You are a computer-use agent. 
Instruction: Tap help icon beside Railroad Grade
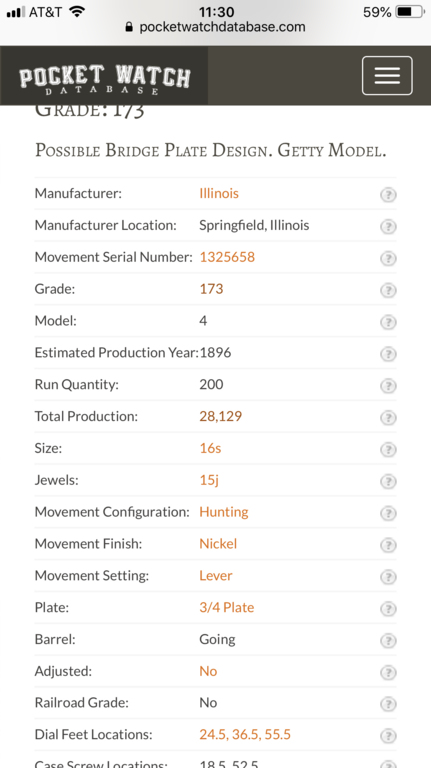coord(388,704)
